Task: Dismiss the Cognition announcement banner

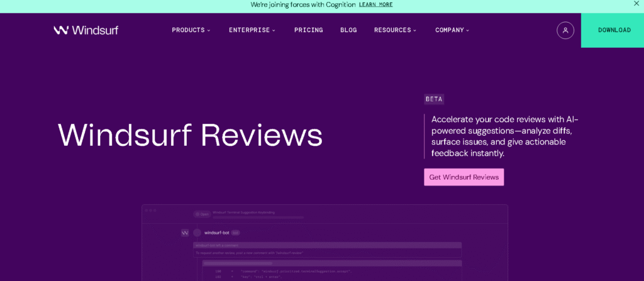Action: pos(636,4)
